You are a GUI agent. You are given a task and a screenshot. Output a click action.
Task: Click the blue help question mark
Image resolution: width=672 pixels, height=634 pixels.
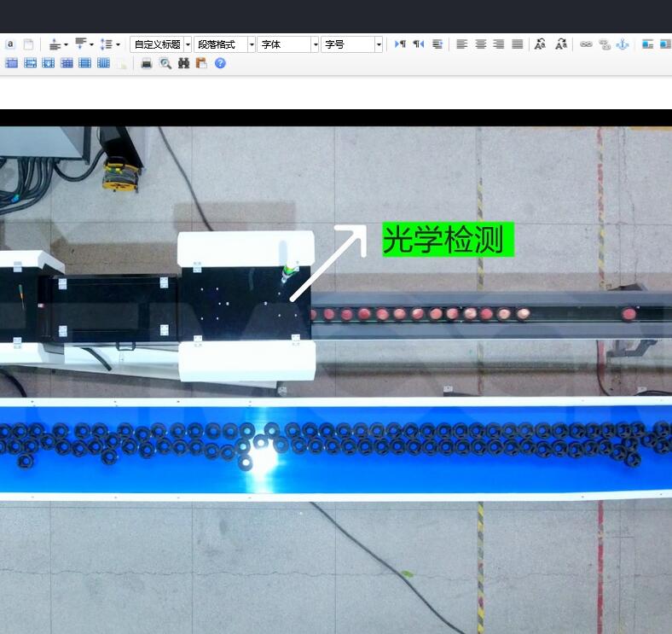pos(220,63)
